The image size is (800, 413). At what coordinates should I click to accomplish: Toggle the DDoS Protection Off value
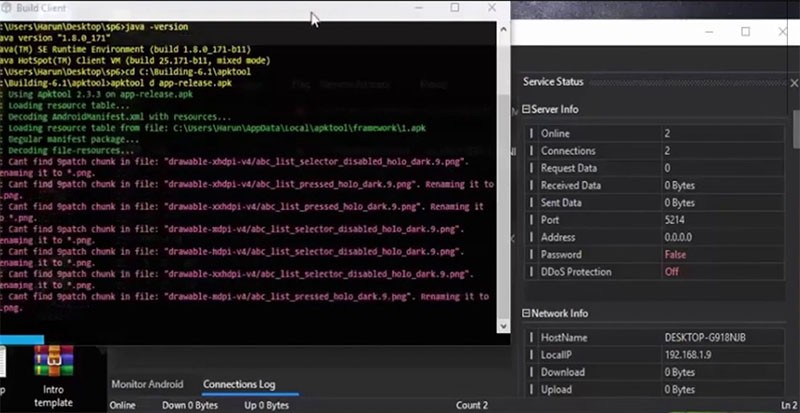click(x=671, y=272)
